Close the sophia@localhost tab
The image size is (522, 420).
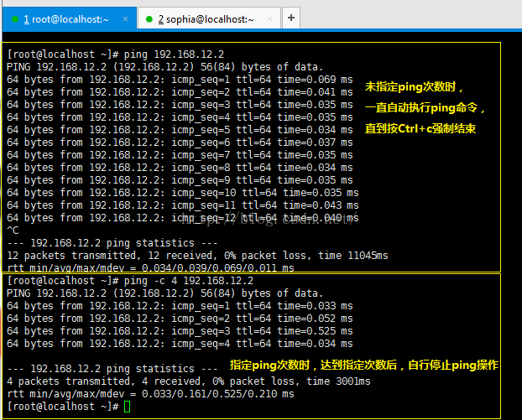269,19
